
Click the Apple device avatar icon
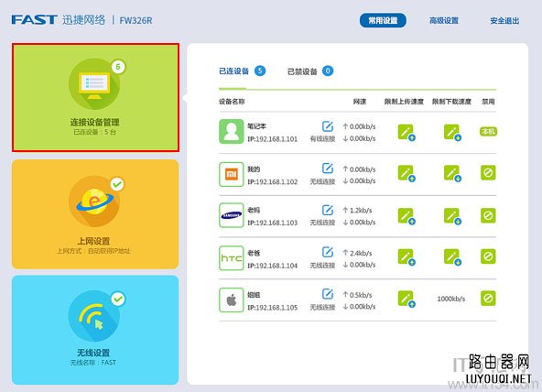pyautogui.click(x=232, y=300)
